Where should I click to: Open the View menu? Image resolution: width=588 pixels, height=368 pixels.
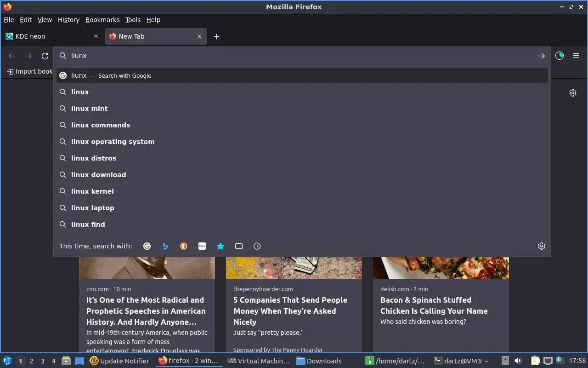click(x=45, y=20)
